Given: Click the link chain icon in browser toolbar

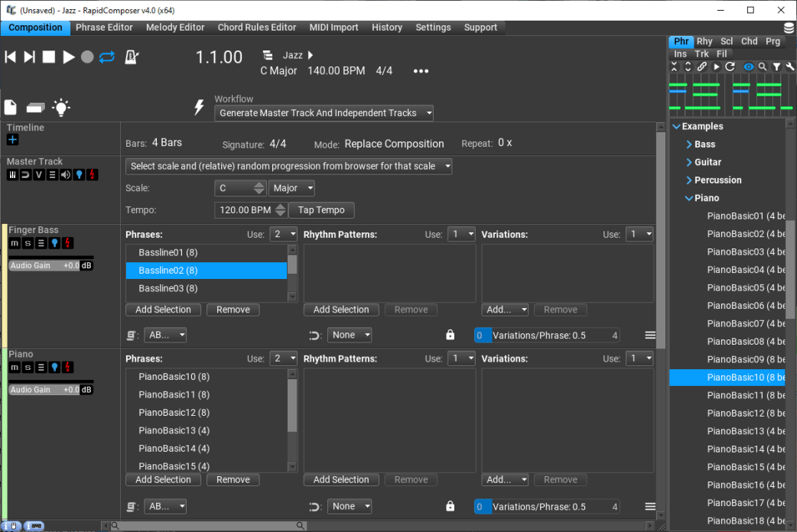Looking at the screenshot, I should coord(701,66).
